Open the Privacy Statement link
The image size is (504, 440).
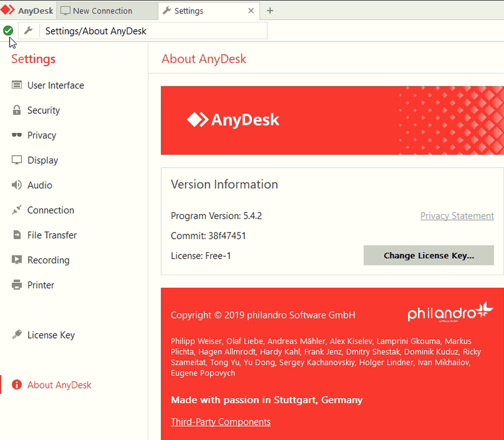(x=457, y=215)
